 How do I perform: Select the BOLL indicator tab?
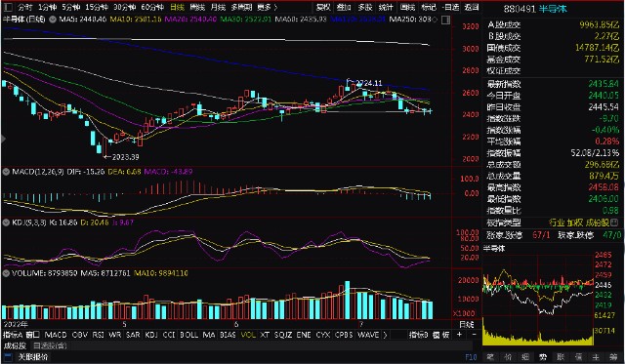[x=188, y=335]
